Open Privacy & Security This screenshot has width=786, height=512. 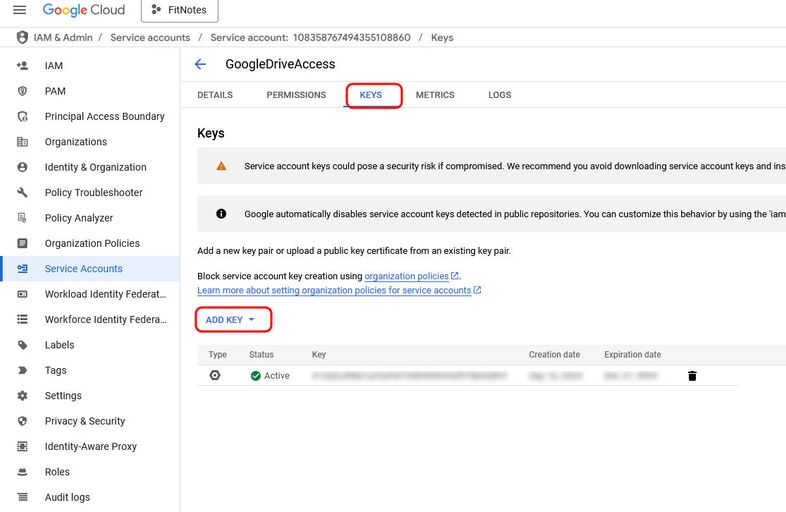pos(85,421)
